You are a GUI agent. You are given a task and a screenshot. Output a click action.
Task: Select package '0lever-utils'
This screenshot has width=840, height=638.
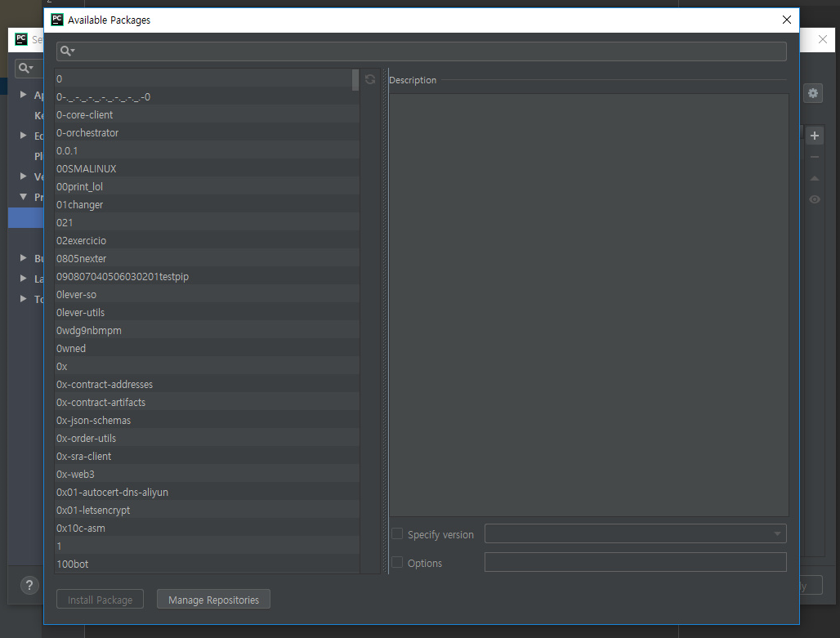207,312
